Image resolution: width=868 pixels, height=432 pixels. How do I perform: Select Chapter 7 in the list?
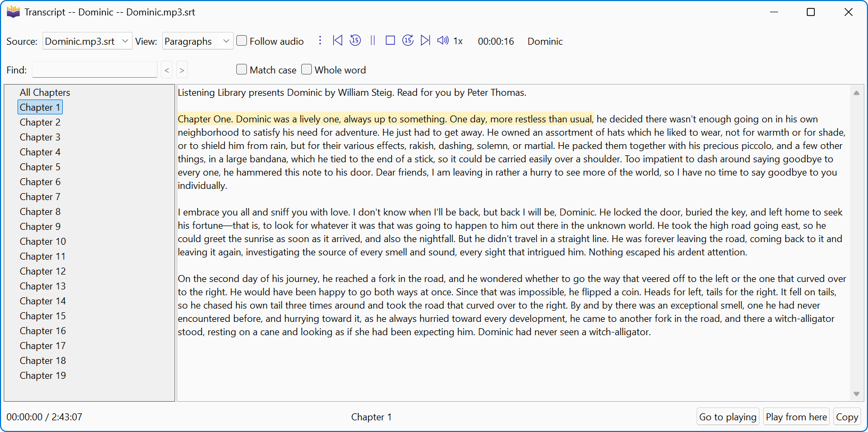pos(40,197)
